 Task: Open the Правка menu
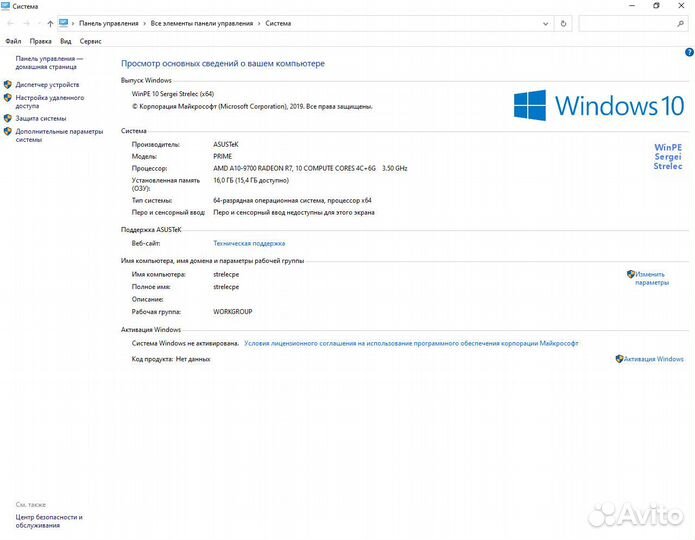tap(40, 41)
